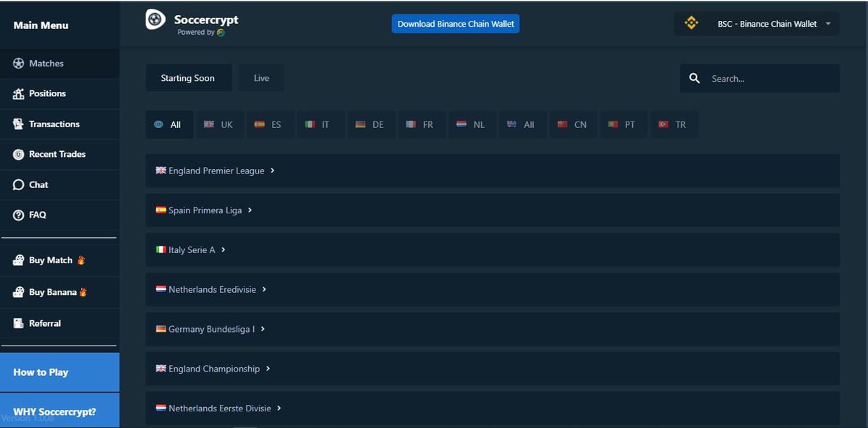Select the All countries filter with globe
The width and height of the screenshot is (868, 428).
(169, 124)
